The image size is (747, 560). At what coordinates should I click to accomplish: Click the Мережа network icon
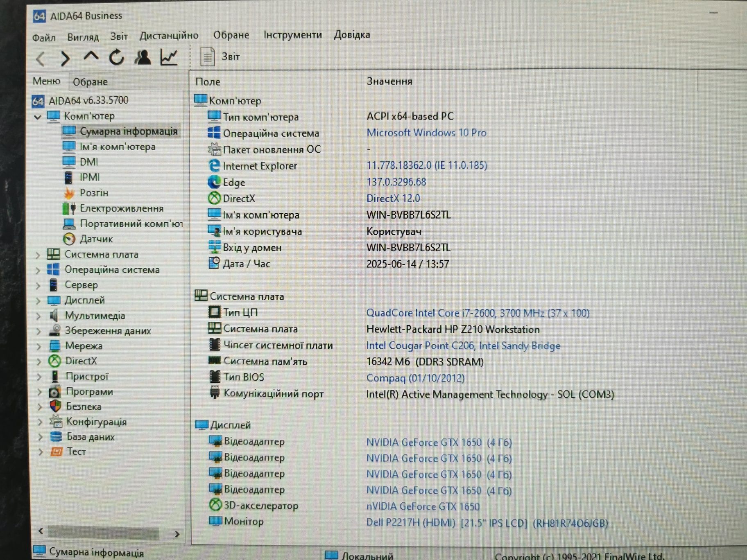[x=54, y=346]
